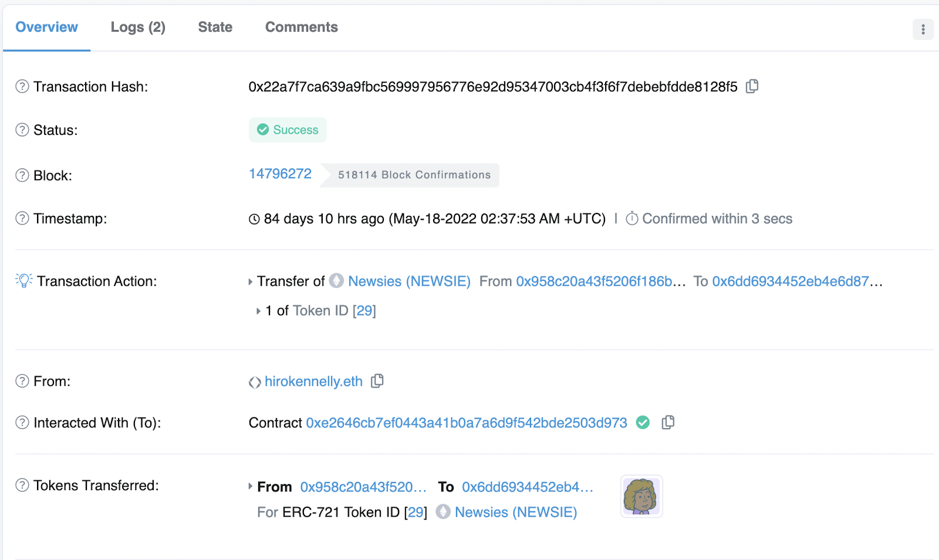Copy hirokennelly.eth address icon

pyautogui.click(x=377, y=381)
